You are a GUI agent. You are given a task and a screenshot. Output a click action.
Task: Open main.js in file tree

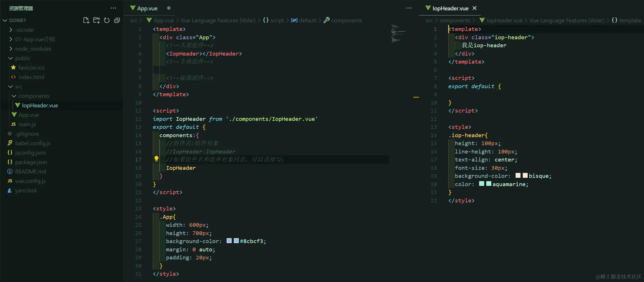(x=27, y=124)
